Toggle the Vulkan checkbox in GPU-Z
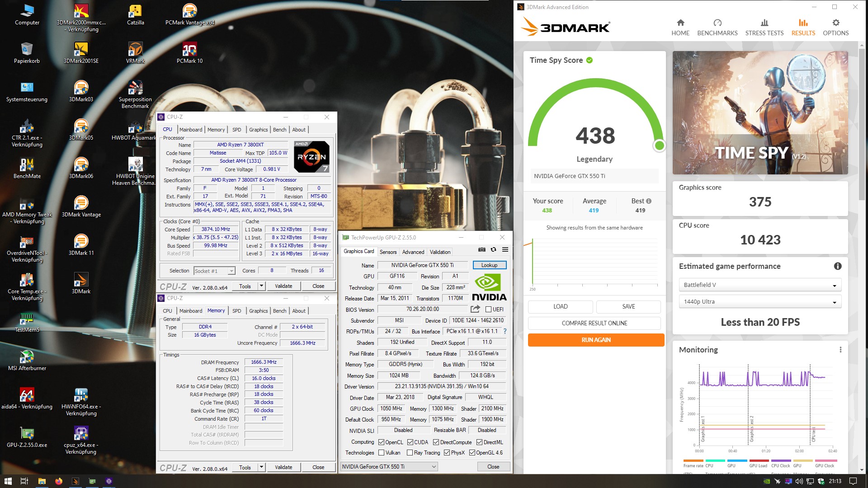 [x=381, y=453]
